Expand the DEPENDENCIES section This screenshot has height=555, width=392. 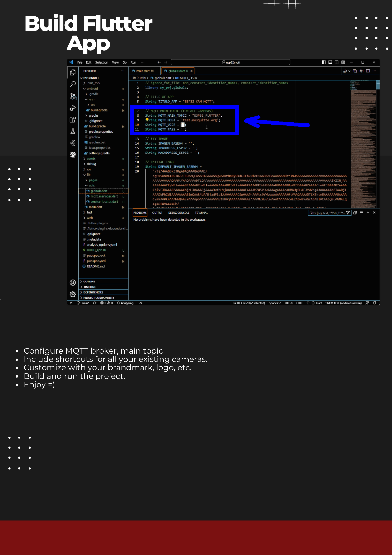(x=103, y=292)
